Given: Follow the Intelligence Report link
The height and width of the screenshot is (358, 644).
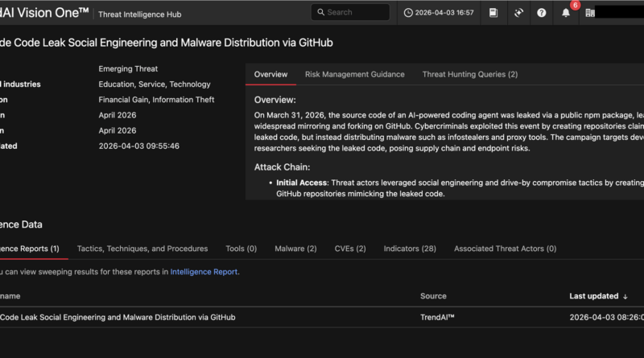Looking at the screenshot, I should 204,272.
